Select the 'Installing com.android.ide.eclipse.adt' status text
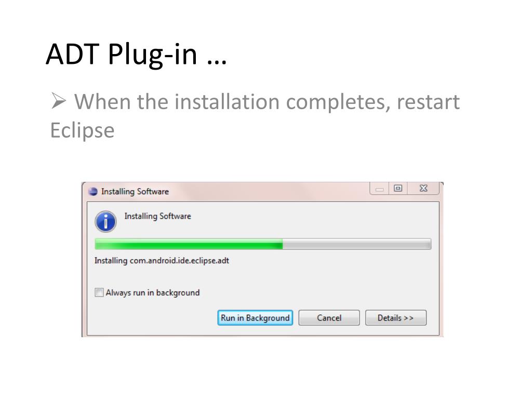The height and width of the screenshot is (399, 532). (162, 261)
